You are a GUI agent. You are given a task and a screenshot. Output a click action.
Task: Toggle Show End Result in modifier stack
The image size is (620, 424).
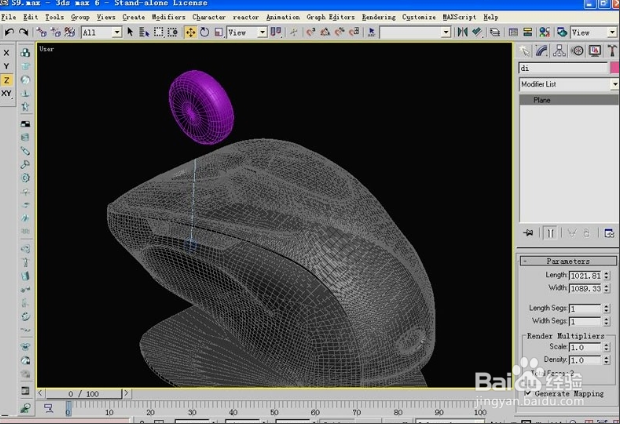(550, 233)
